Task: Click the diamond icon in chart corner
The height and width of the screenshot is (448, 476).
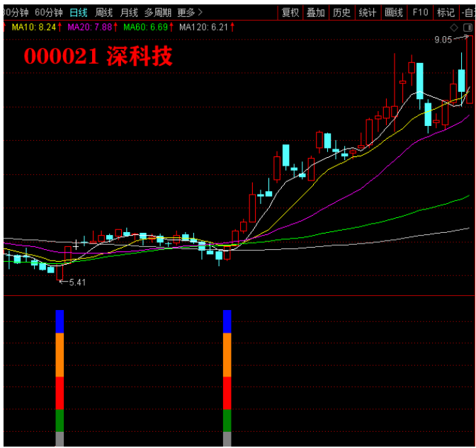Action: click(x=454, y=28)
